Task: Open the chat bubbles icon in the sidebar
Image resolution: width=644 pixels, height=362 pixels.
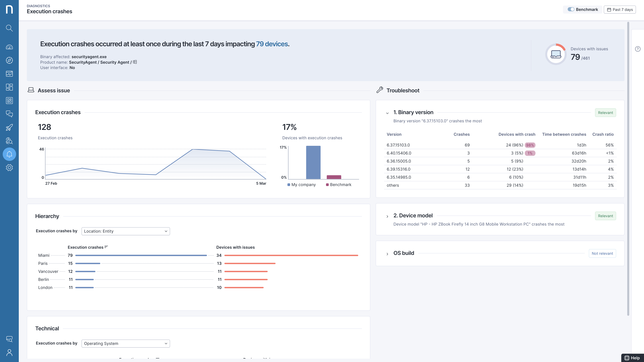Action: click(x=9, y=114)
